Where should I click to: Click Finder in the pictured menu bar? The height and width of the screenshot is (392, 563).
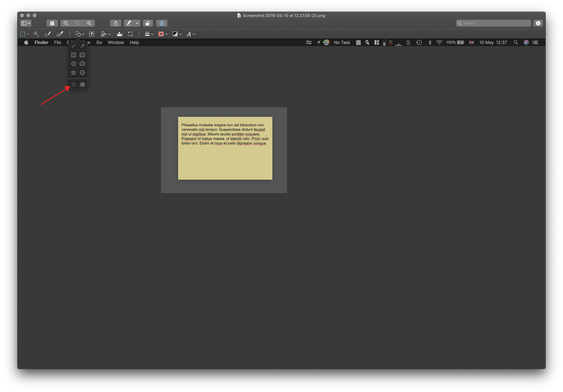pos(41,42)
